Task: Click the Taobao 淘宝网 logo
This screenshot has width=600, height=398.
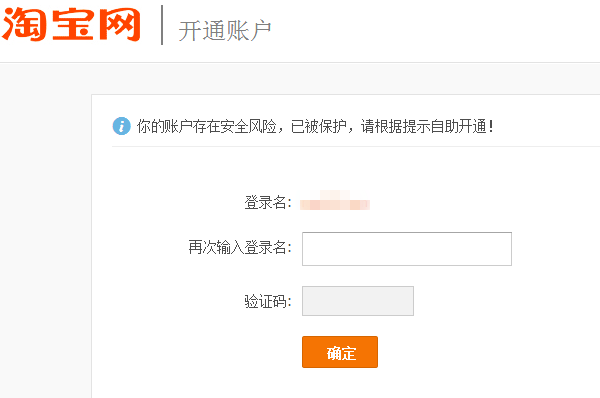Action: tap(71, 24)
